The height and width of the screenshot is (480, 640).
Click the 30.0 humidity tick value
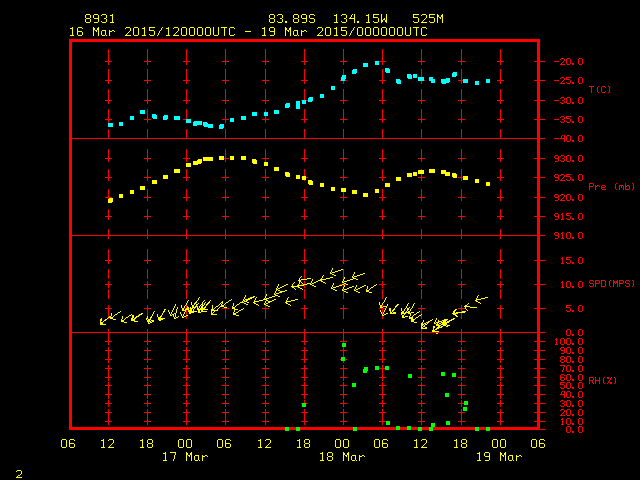(x=572, y=404)
